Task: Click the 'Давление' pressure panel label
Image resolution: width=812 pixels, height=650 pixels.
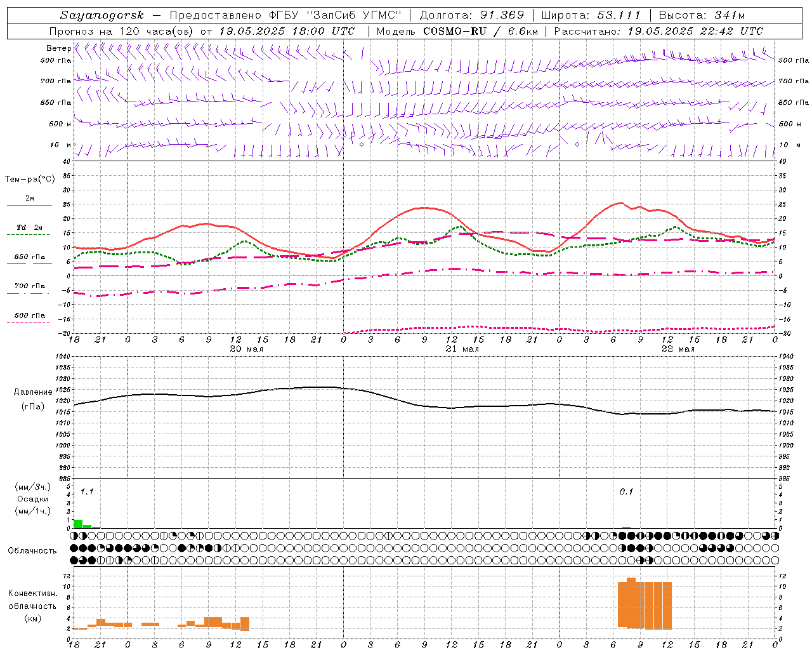Action: click(32, 392)
